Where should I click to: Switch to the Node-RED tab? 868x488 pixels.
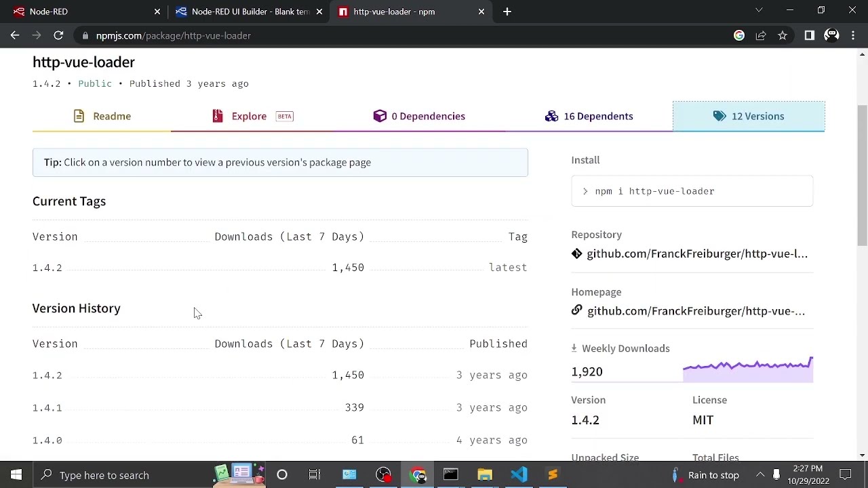85,12
